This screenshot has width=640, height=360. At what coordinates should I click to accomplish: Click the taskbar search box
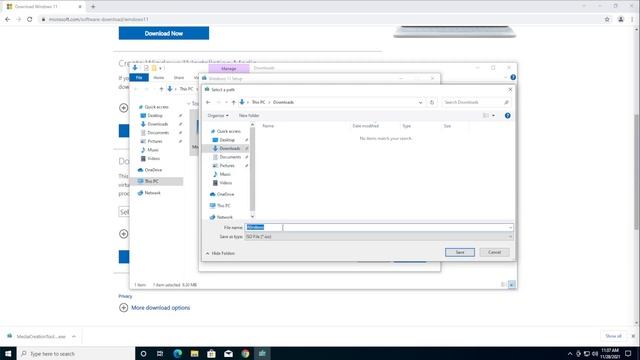click(x=76, y=353)
